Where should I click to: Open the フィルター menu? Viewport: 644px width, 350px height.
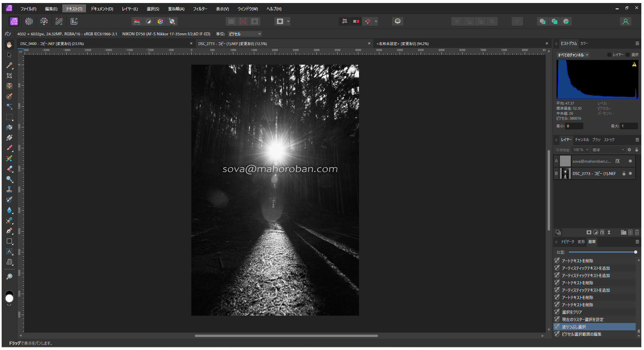pos(200,9)
